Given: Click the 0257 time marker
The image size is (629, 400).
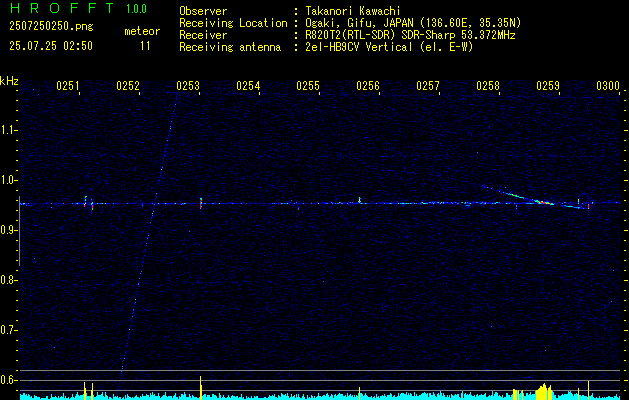Looking at the screenshot, I should coord(428,86).
